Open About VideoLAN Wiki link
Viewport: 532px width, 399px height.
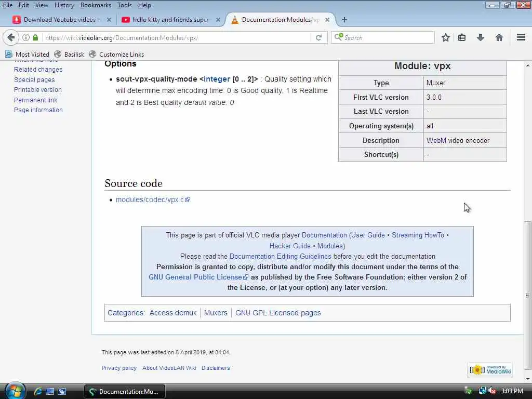pyautogui.click(x=169, y=368)
